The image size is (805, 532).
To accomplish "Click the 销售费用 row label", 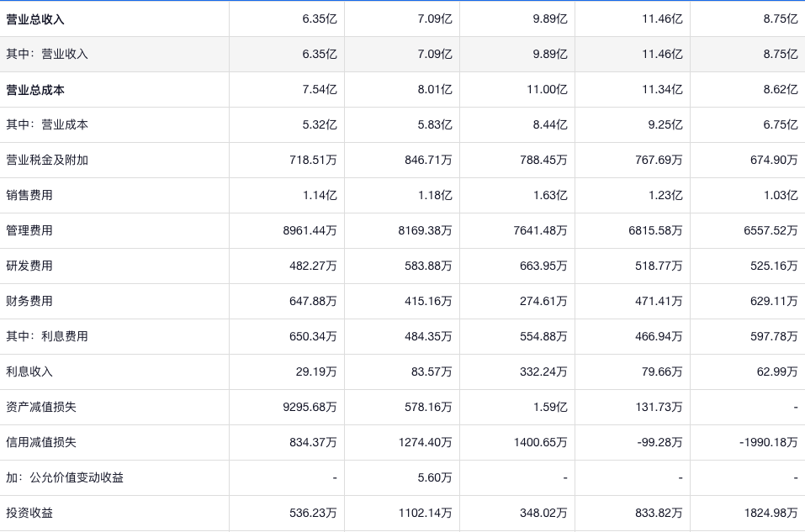I will (29, 195).
